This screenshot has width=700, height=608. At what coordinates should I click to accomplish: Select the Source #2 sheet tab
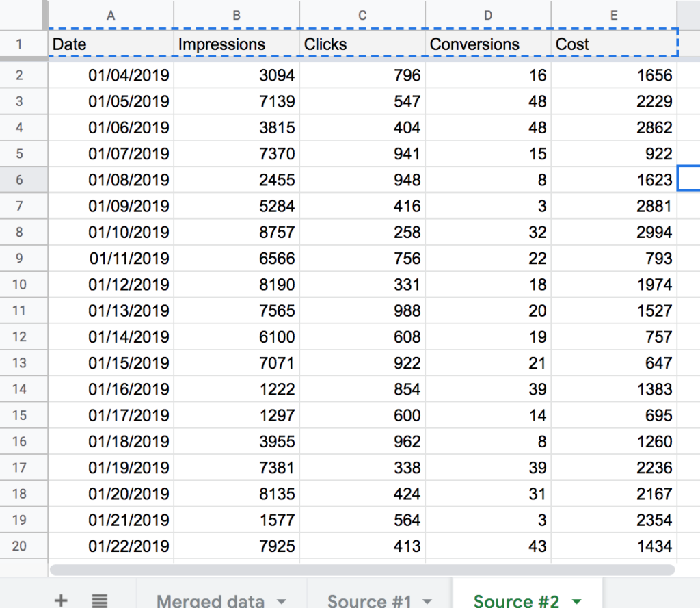pyautogui.click(x=516, y=600)
